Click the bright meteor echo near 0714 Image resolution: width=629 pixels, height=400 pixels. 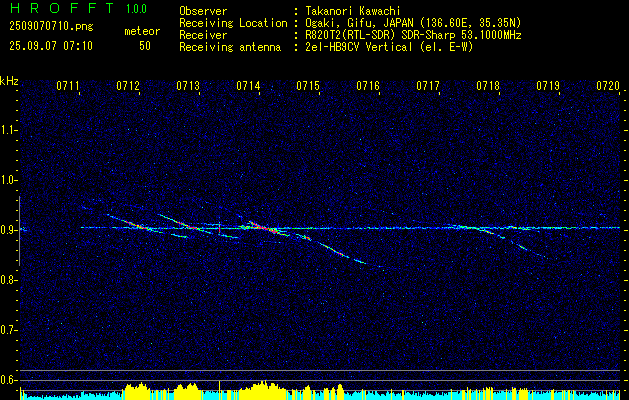263,227
